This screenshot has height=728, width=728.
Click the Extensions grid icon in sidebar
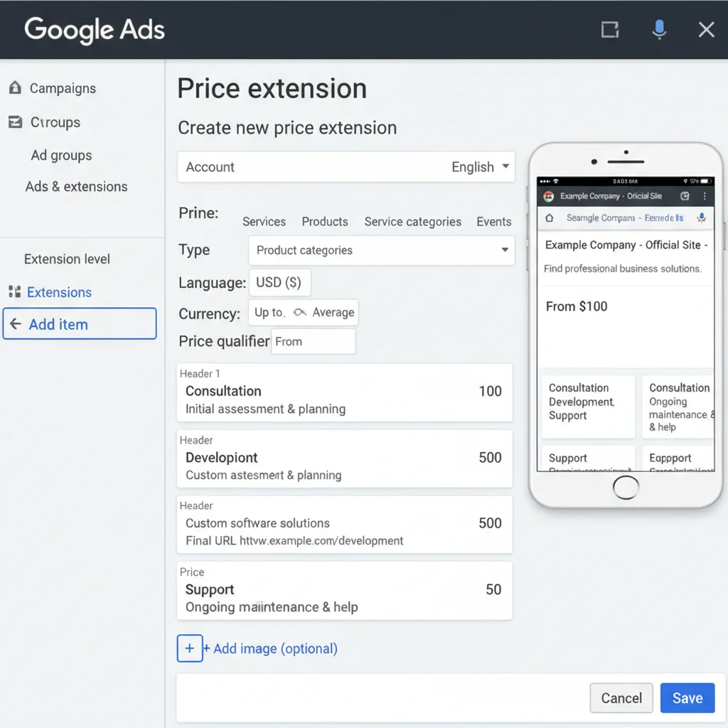pyautogui.click(x=15, y=291)
